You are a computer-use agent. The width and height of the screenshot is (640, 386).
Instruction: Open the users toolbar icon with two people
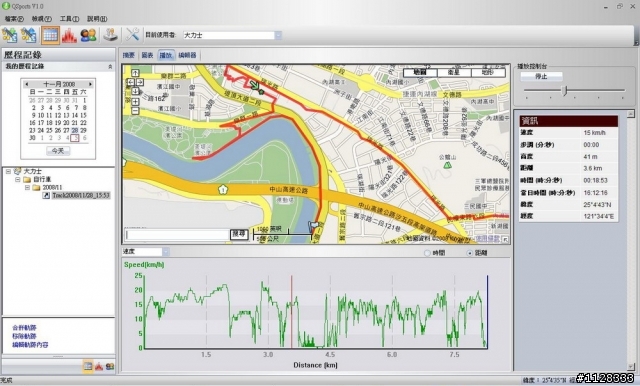(x=88, y=35)
